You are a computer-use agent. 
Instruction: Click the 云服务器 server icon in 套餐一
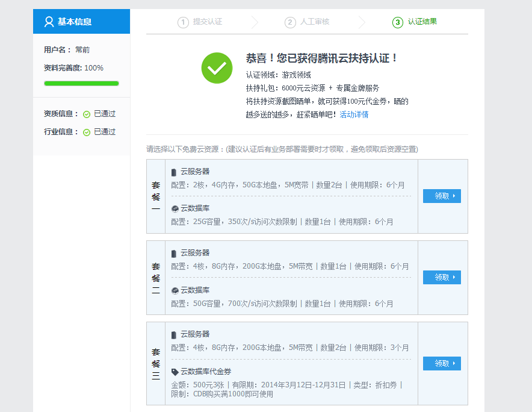click(174, 172)
